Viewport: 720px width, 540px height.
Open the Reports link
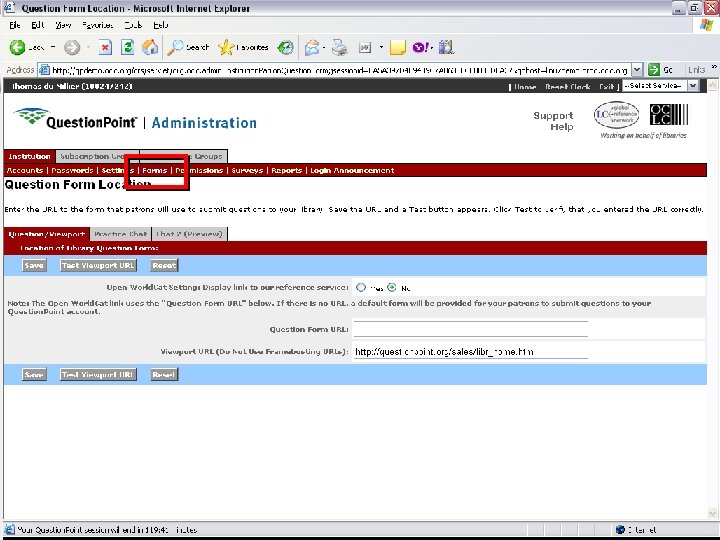click(287, 170)
